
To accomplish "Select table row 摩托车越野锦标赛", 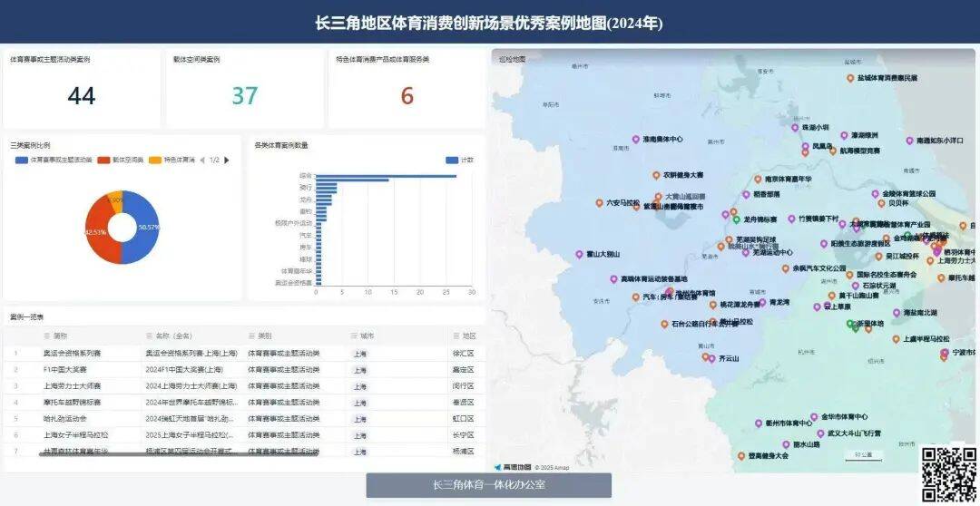I will pyautogui.click(x=244, y=403).
